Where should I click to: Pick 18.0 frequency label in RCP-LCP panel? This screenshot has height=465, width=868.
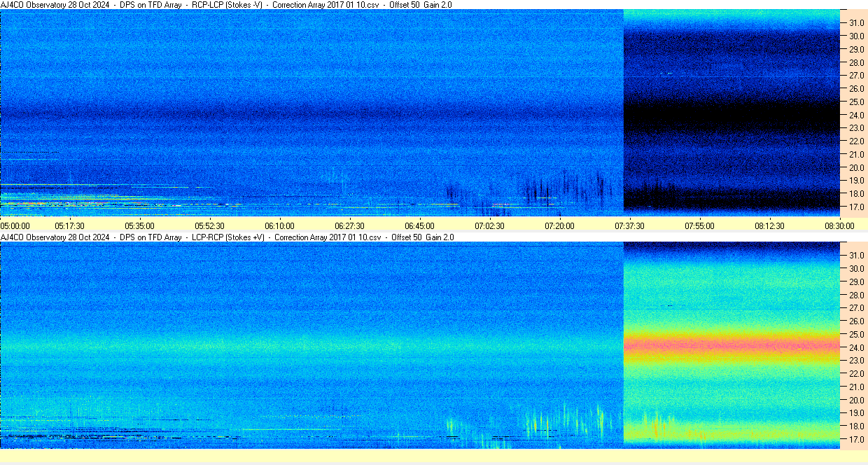point(857,194)
